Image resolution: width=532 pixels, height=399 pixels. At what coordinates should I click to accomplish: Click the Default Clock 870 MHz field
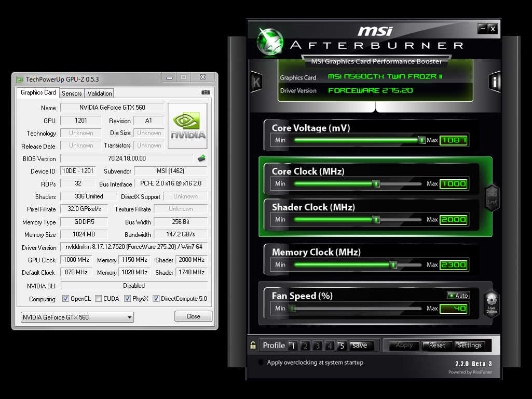76,272
